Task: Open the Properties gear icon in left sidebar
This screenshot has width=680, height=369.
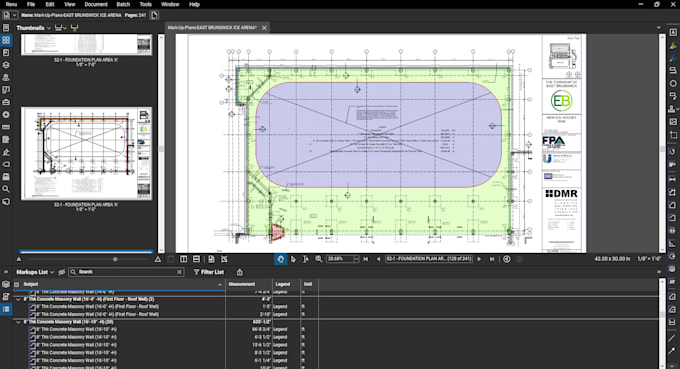Action: pos(6,115)
